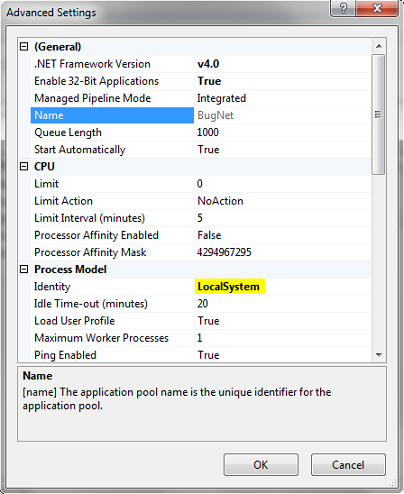Click the OK button
Image resolution: width=404 pixels, height=494 pixels.
(x=261, y=464)
